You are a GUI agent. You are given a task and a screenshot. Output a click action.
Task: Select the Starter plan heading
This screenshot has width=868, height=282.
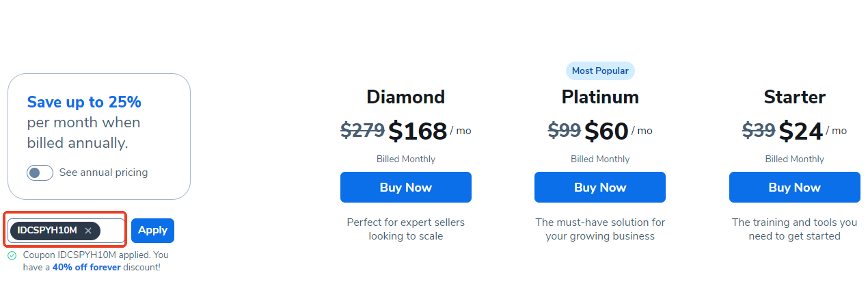click(x=794, y=97)
